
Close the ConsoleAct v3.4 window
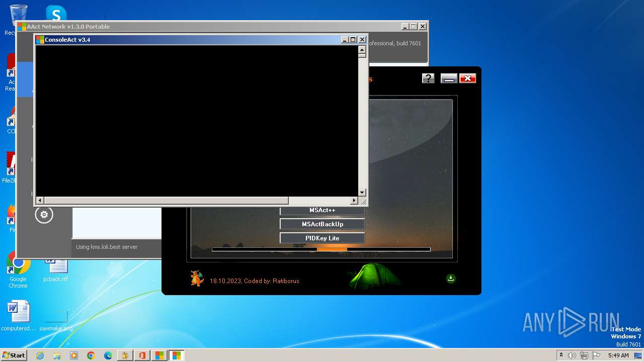pyautogui.click(x=362, y=40)
